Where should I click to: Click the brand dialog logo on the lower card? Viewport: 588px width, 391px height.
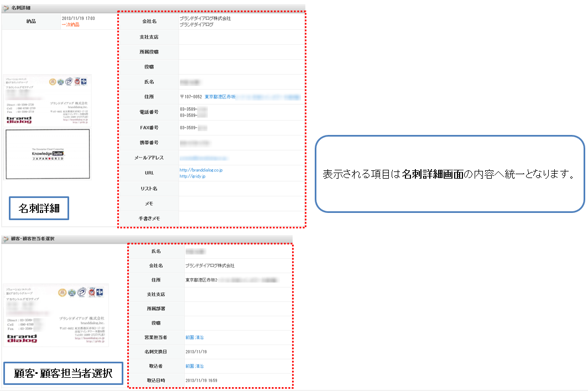(x=21, y=338)
